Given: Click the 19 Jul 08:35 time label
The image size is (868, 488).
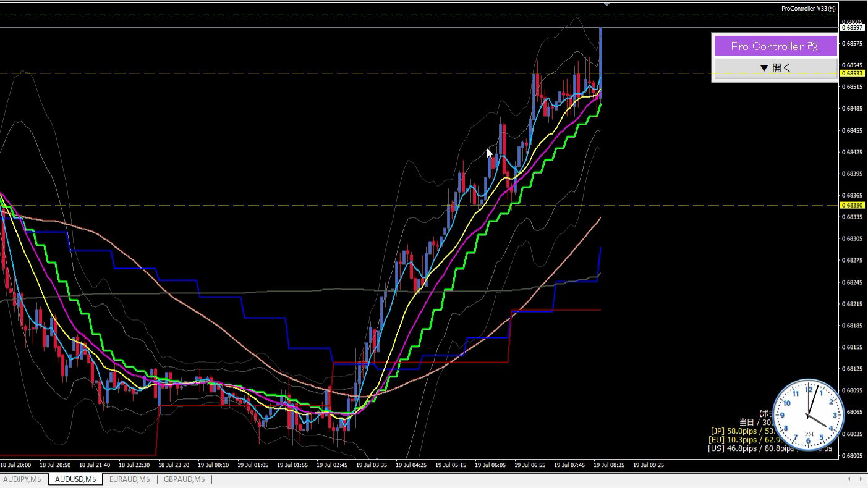Looking at the screenshot, I should (x=609, y=465).
